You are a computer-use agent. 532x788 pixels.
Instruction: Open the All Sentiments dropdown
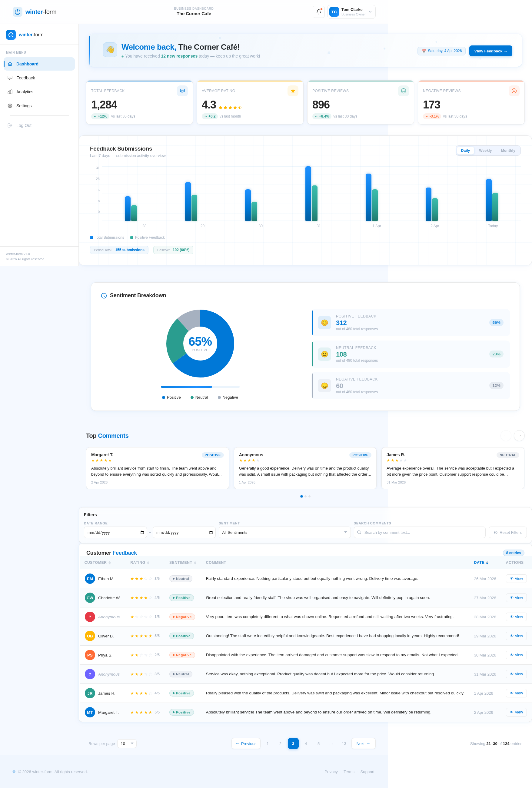pyautogui.click(x=284, y=532)
